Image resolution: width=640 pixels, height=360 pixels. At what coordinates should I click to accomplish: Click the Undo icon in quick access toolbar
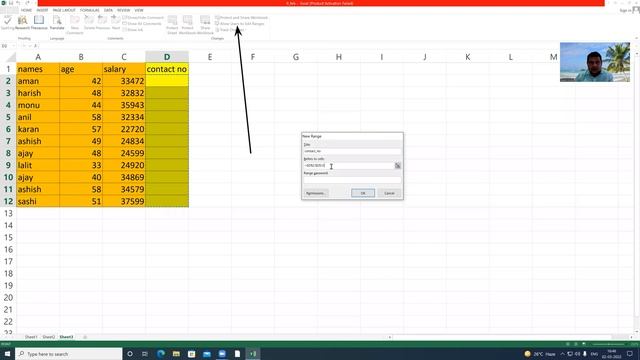[18, 3]
